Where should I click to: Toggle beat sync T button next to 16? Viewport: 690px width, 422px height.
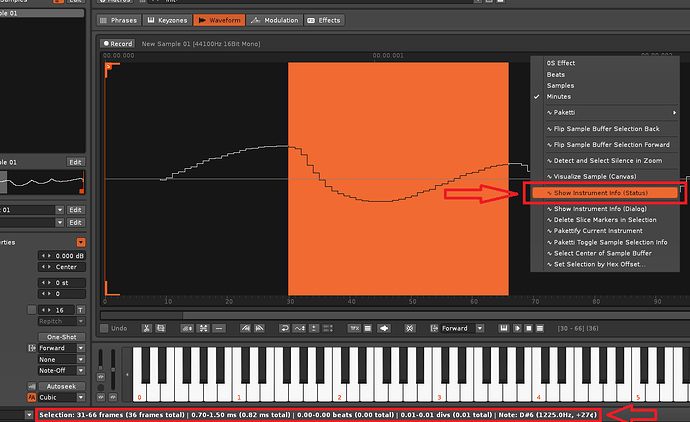[81, 311]
